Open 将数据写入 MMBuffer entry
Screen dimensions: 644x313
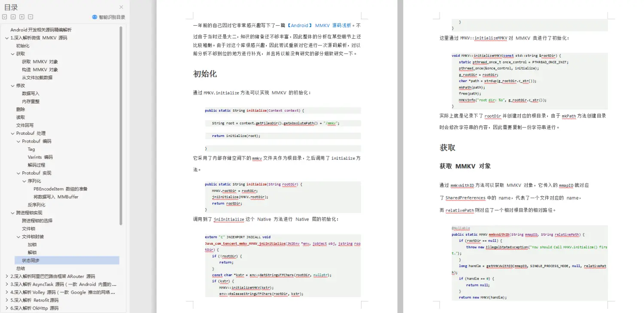click(56, 197)
